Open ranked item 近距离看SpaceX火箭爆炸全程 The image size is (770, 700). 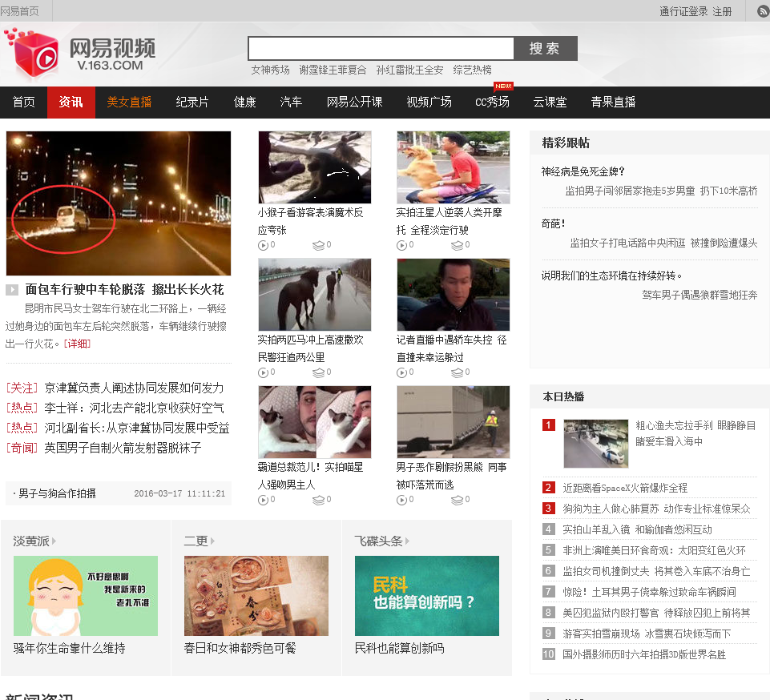pyautogui.click(x=625, y=488)
